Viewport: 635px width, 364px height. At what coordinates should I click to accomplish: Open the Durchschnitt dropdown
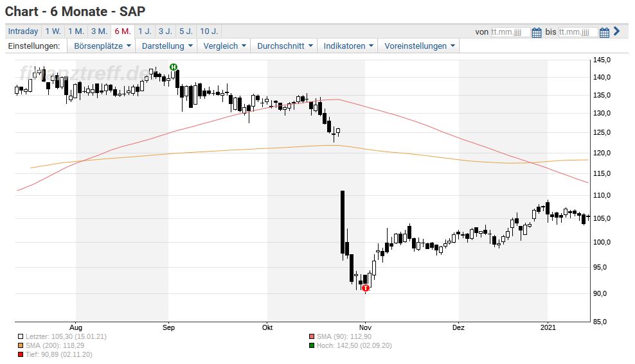[x=284, y=46]
